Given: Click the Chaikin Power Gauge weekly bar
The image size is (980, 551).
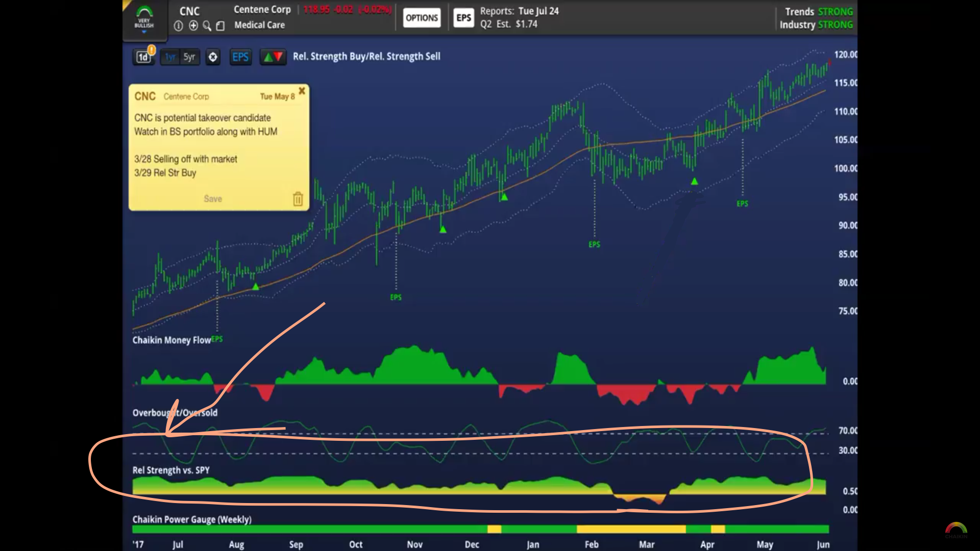Looking at the screenshot, I should pos(480,529).
